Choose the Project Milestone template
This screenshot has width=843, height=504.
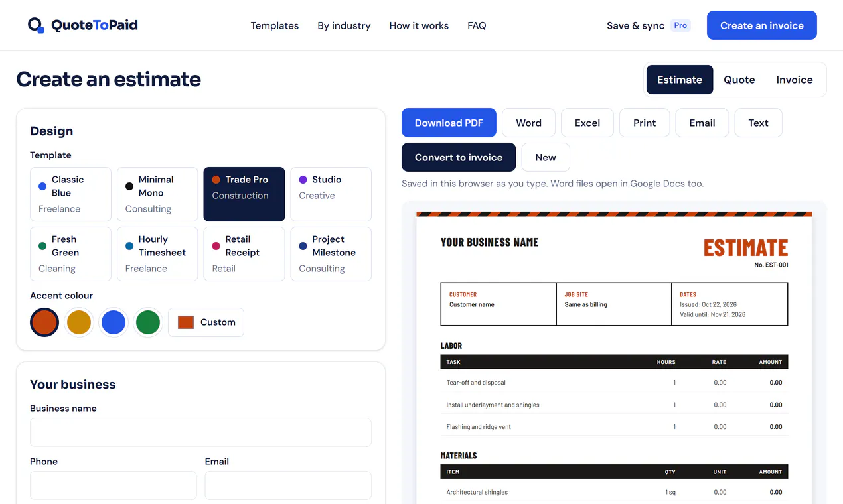point(331,254)
